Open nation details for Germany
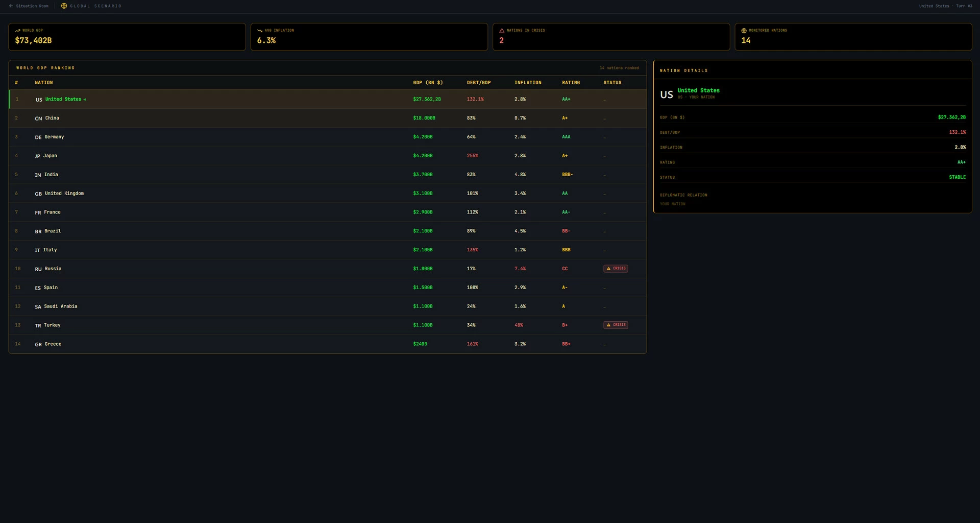The width and height of the screenshot is (980, 523). [328, 137]
